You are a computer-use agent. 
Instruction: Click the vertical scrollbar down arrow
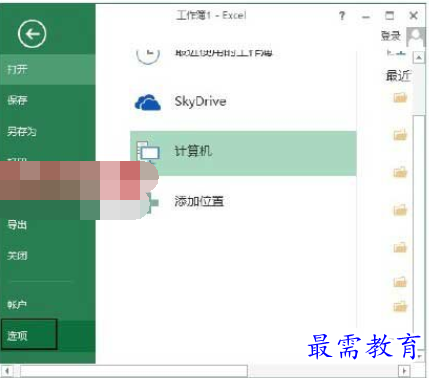tap(420, 356)
